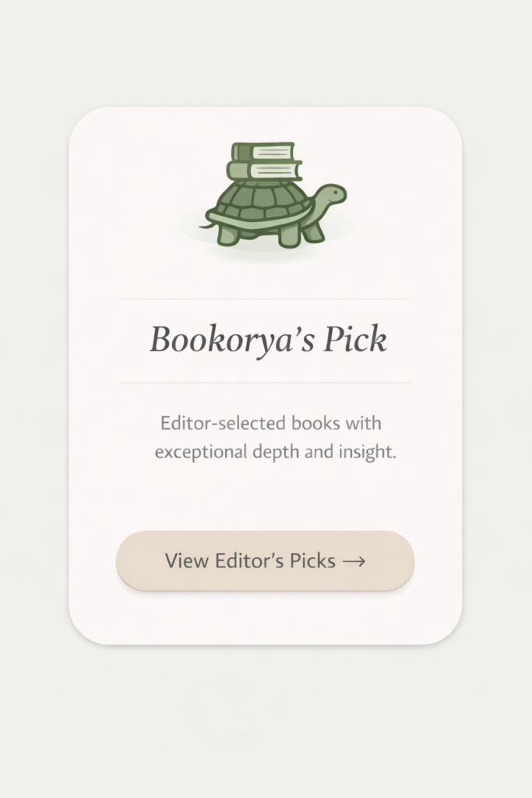Click the turtle's tail
532x798 pixels.
(x=206, y=225)
